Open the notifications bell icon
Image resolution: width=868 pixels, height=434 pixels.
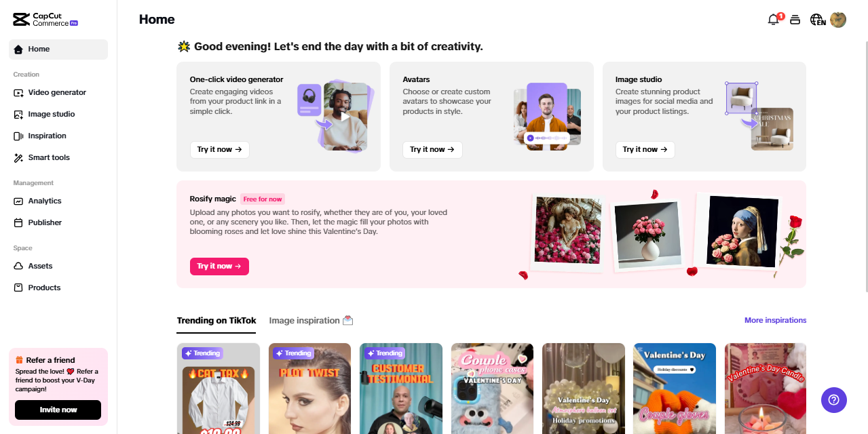pos(774,20)
